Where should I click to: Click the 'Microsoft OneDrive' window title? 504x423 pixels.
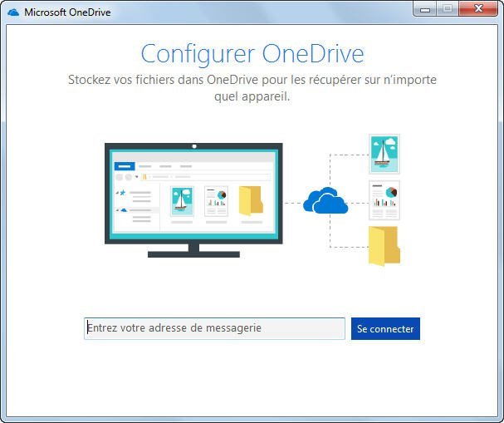point(67,12)
